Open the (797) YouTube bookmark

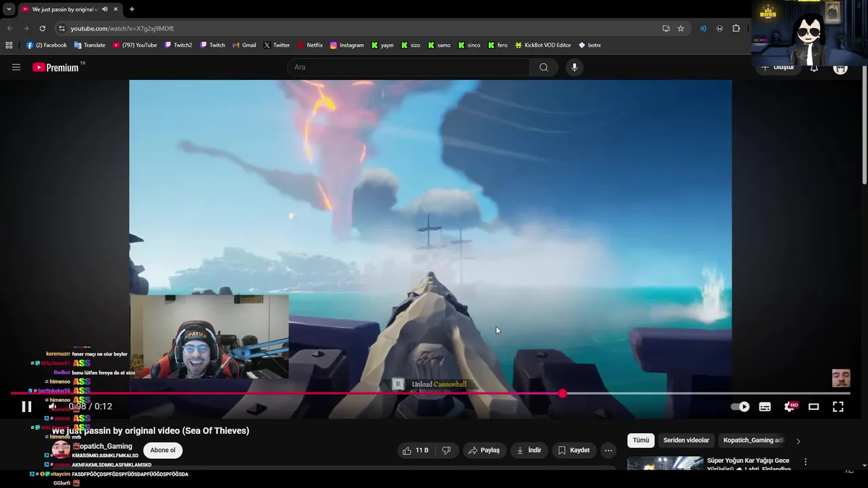pyautogui.click(x=134, y=45)
